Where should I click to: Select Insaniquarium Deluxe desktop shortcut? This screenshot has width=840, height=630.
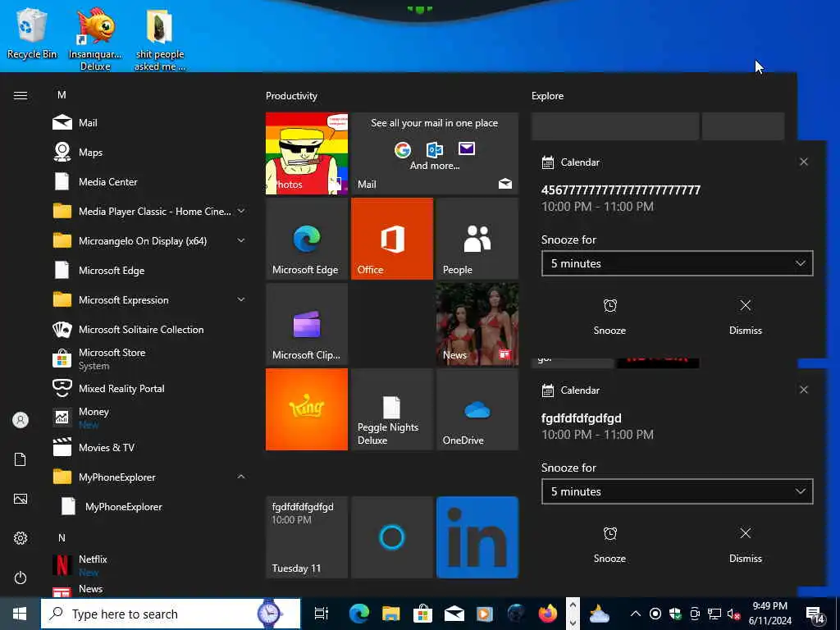coord(95,39)
